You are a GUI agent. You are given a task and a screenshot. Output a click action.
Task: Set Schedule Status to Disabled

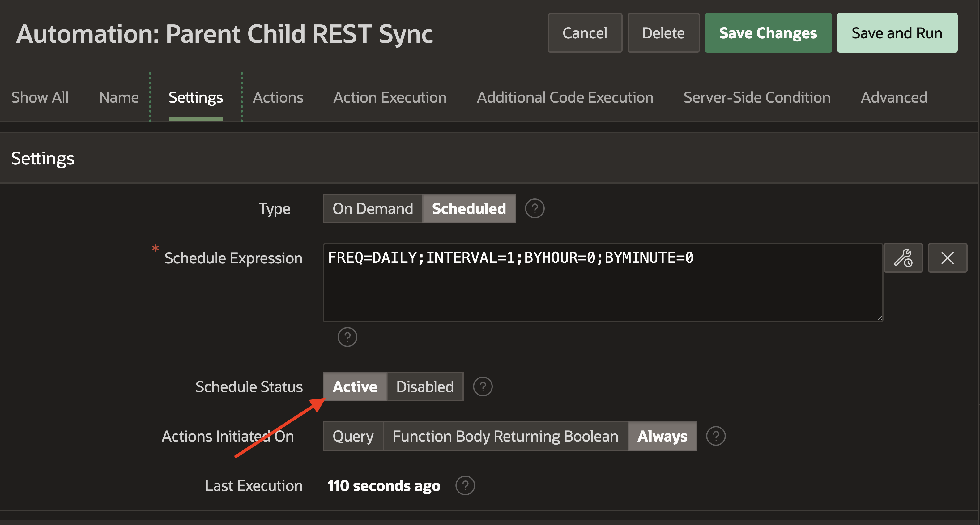tap(424, 386)
